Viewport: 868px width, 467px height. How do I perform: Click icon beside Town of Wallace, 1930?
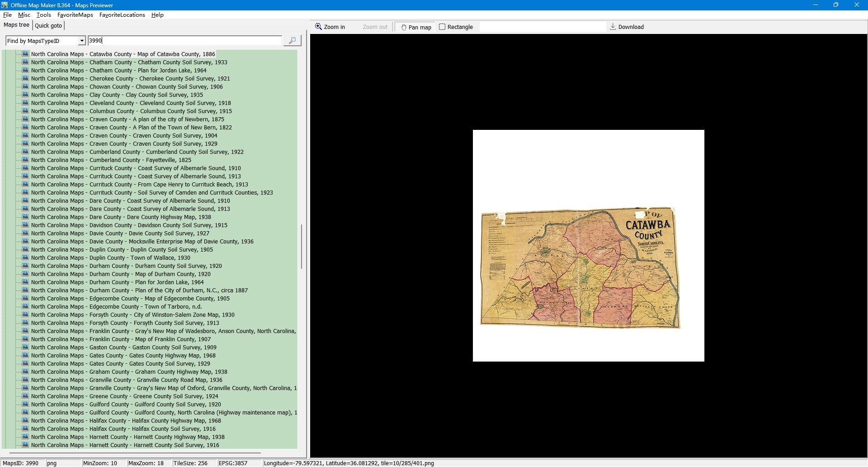(25, 258)
